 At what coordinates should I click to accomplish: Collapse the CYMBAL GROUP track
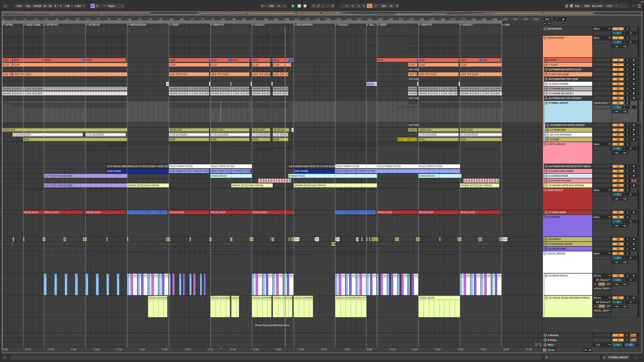pos(546,103)
